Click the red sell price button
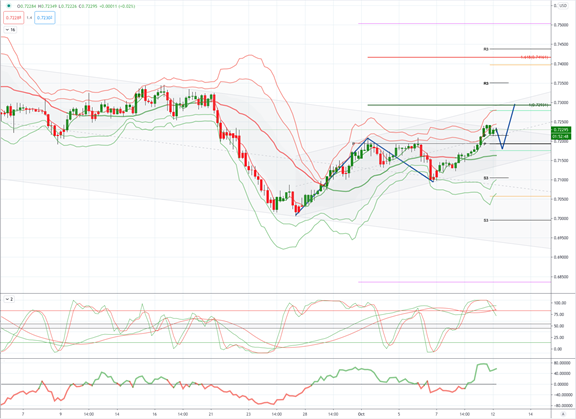This screenshot has width=576, height=419. (14, 18)
